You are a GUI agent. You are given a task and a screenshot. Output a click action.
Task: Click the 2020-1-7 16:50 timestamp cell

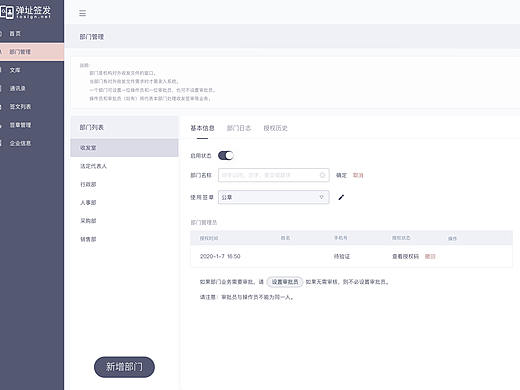click(220, 256)
